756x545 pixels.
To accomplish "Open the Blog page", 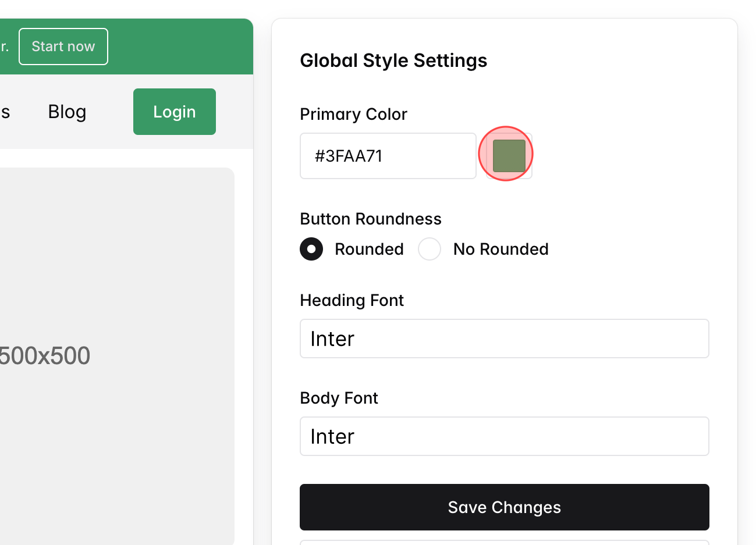I will pyautogui.click(x=66, y=112).
